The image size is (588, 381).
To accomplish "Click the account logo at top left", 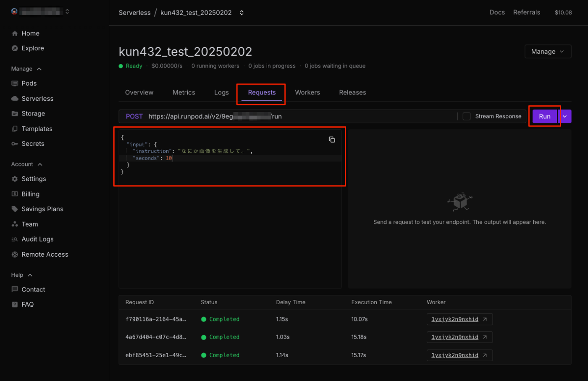I will (x=14, y=12).
